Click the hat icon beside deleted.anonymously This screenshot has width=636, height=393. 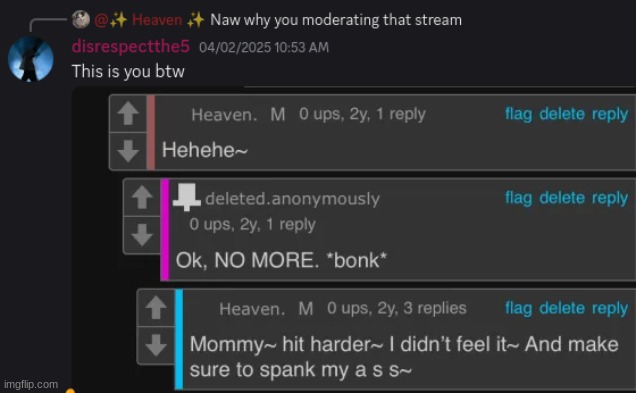tap(187, 197)
